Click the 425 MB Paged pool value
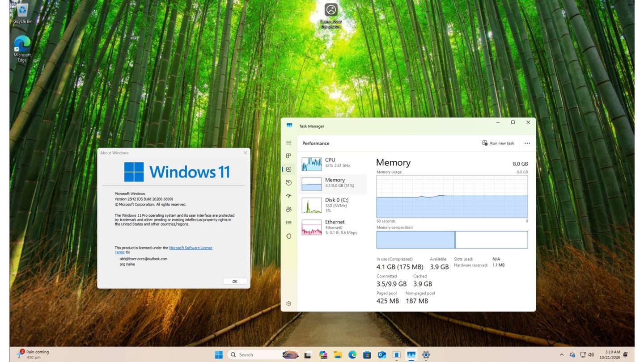This screenshot has width=644, height=362. (388, 301)
